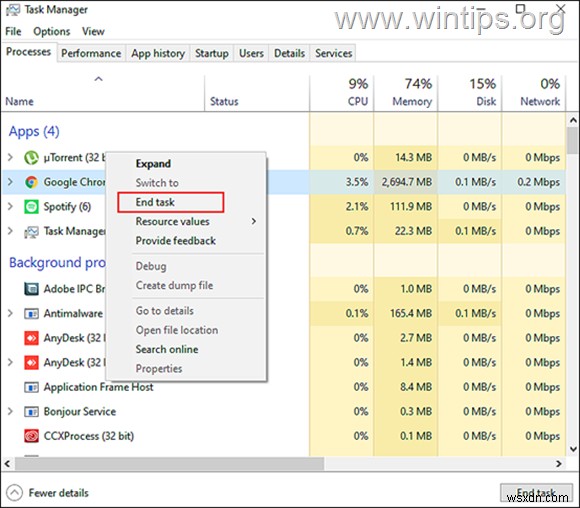Sort processes by Network column
Viewport: 580px width, 508px height.
click(534, 92)
